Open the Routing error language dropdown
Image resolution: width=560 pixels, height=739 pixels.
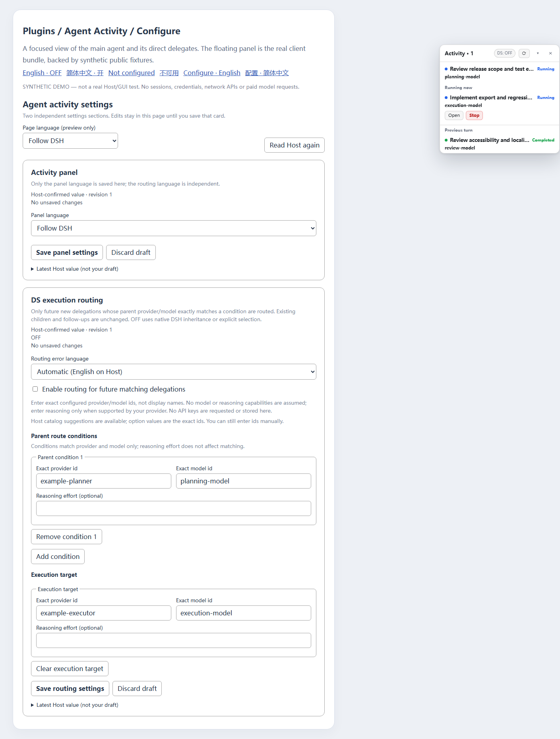[174, 372]
